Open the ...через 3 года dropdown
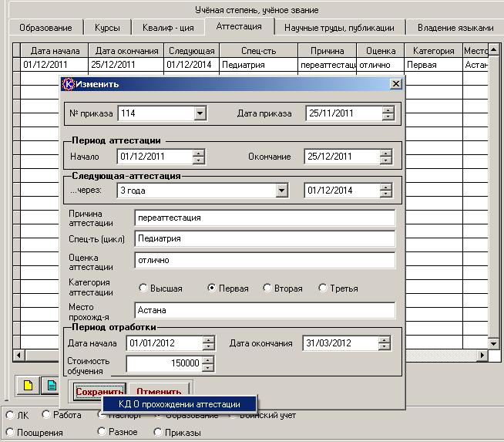Image resolution: width=504 pixels, height=442 pixels. coord(281,191)
